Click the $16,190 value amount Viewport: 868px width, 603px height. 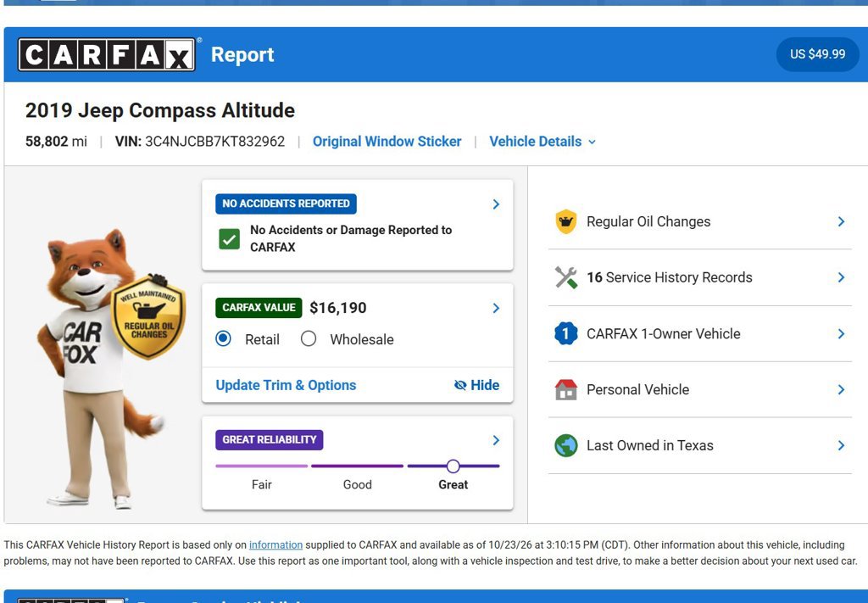(x=337, y=308)
